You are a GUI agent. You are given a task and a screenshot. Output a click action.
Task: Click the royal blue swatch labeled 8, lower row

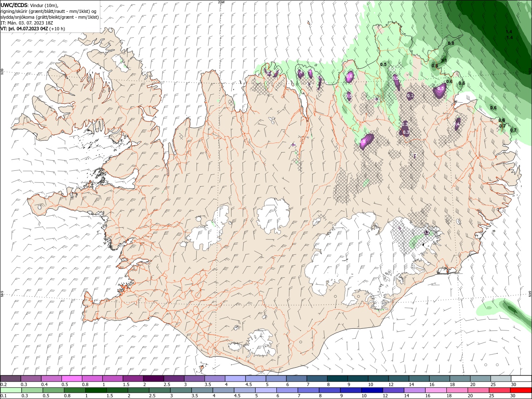point(330,390)
